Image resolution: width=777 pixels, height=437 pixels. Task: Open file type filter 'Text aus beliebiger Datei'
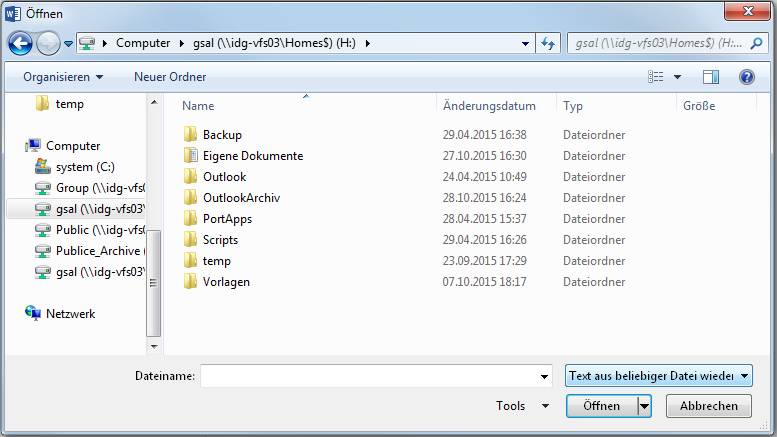(659, 376)
